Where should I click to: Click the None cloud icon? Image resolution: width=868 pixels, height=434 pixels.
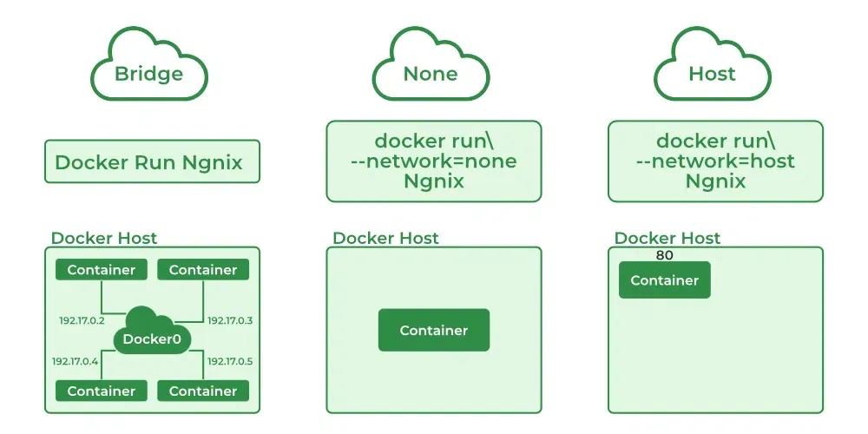pyautogui.click(x=431, y=63)
